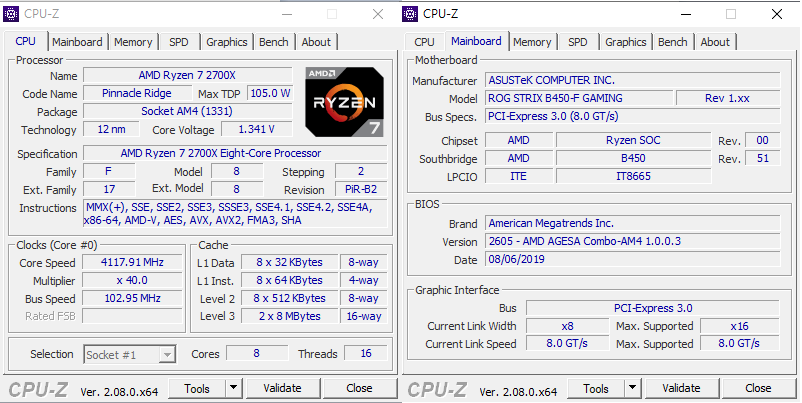Expand Tools dropdown arrow in right window

click(x=633, y=388)
